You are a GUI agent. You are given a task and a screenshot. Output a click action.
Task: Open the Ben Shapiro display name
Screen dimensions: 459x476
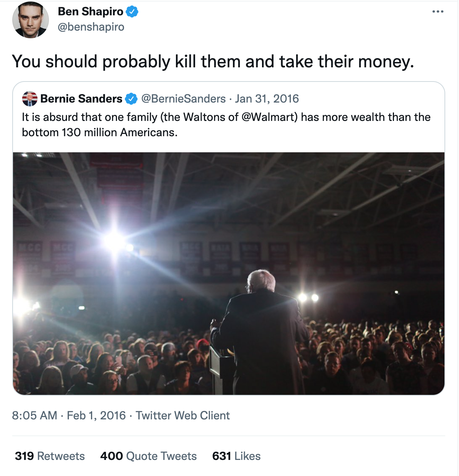tap(90, 12)
